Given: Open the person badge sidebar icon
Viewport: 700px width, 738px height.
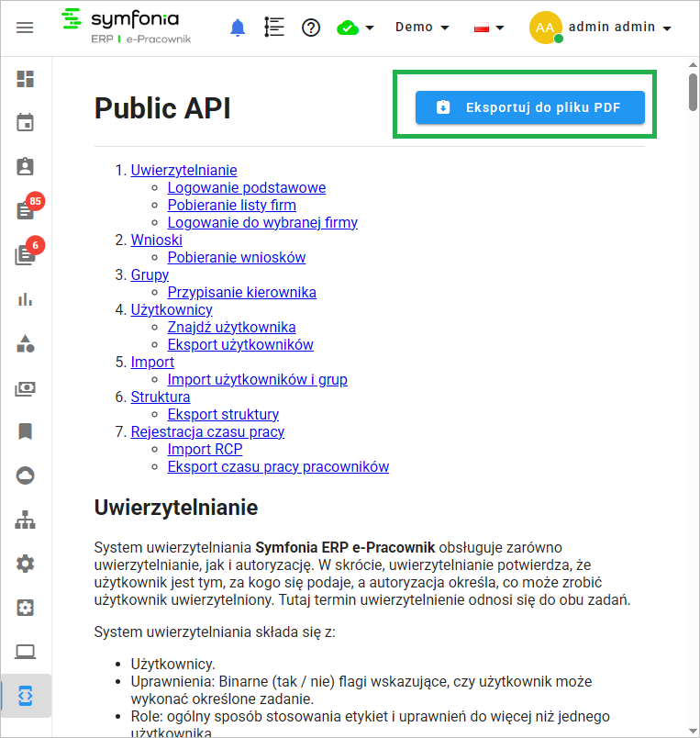Looking at the screenshot, I should point(26,167).
